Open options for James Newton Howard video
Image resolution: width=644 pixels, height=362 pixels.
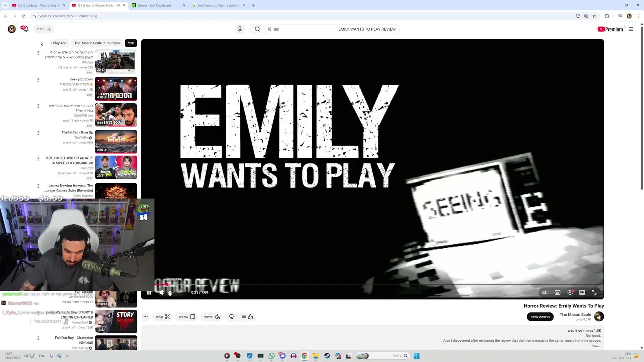(38, 186)
